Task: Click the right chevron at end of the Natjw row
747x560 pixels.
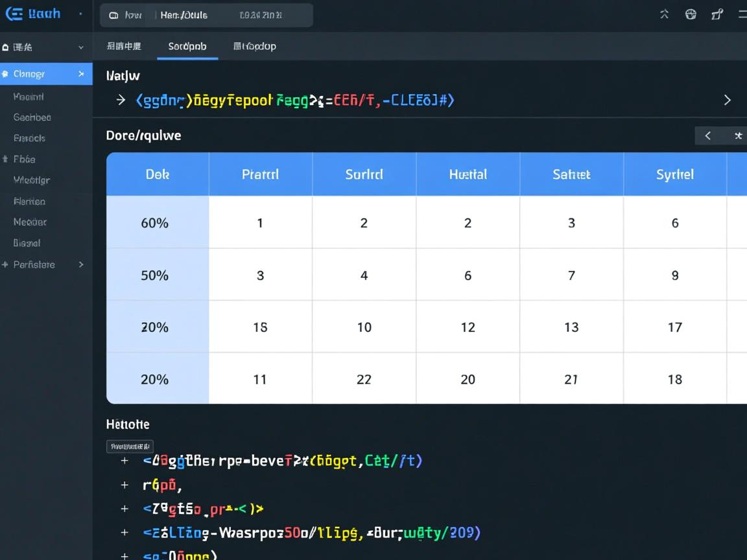Action: (x=727, y=100)
